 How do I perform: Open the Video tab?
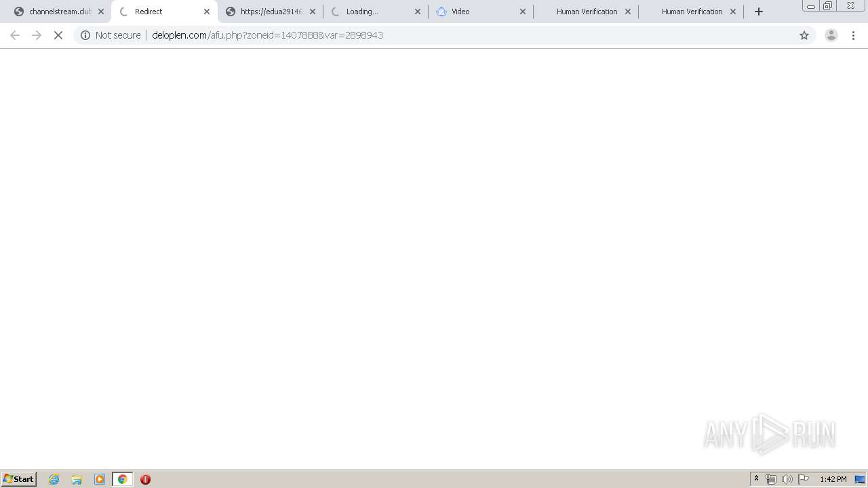pyautogui.click(x=480, y=12)
